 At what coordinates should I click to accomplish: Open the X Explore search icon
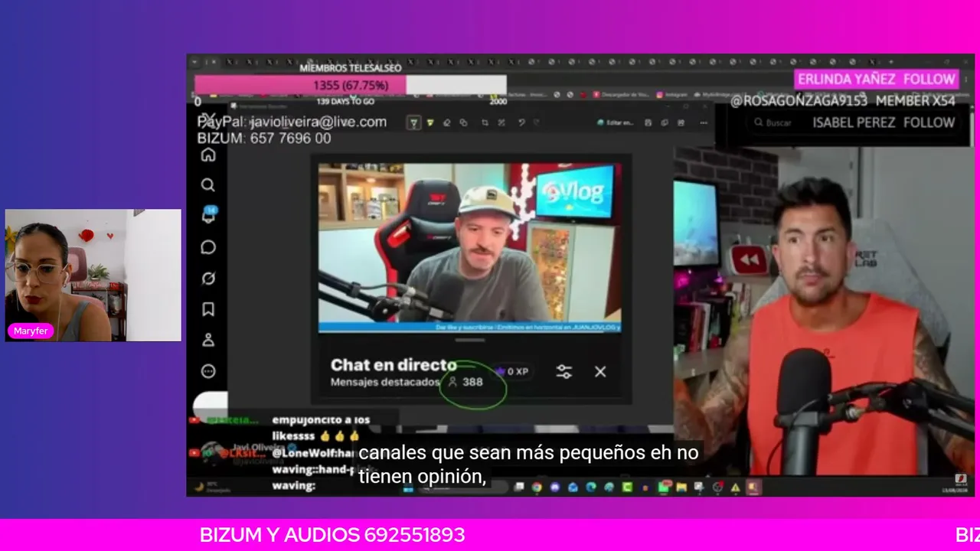(x=208, y=185)
